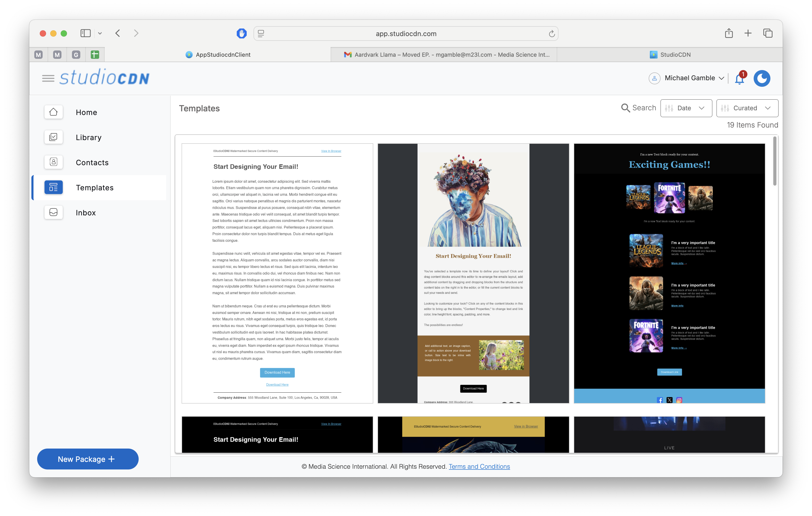The height and width of the screenshot is (516, 812).
Task: Open the Date sort dropdown
Action: pyautogui.click(x=686, y=108)
